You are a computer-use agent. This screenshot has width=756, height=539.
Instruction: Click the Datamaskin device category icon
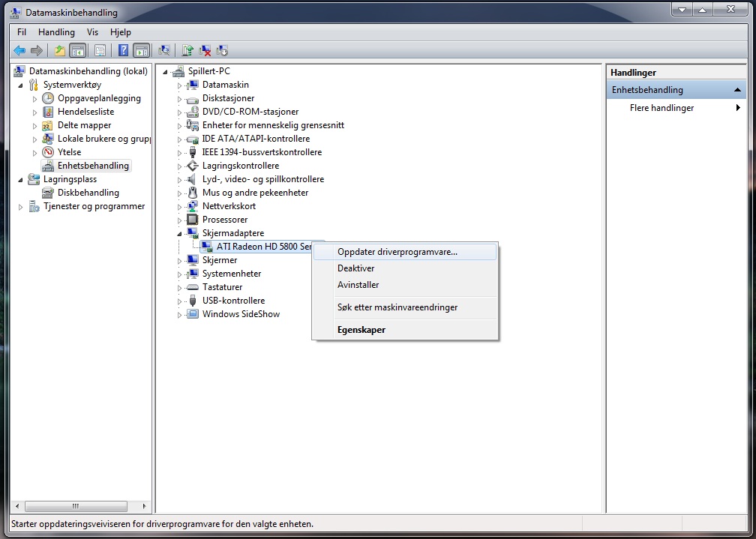click(x=192, y=85)
